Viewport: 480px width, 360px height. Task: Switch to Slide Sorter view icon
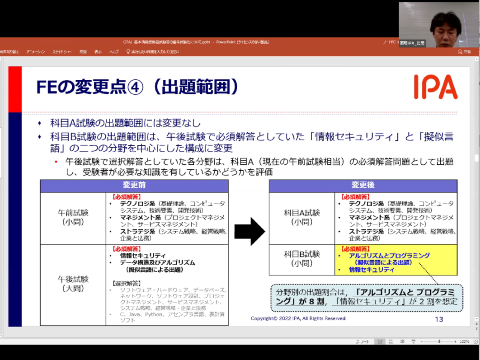(x=391, y=342)
